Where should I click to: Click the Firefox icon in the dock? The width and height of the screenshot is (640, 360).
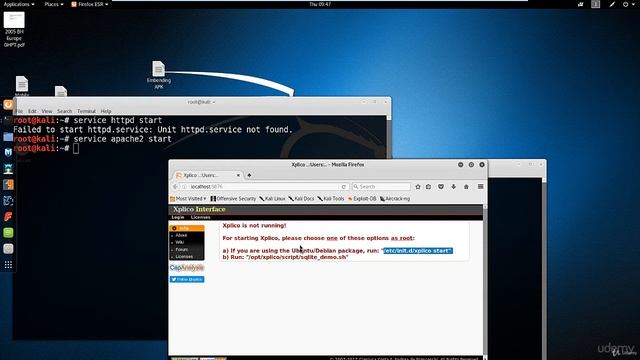point(8,105)
